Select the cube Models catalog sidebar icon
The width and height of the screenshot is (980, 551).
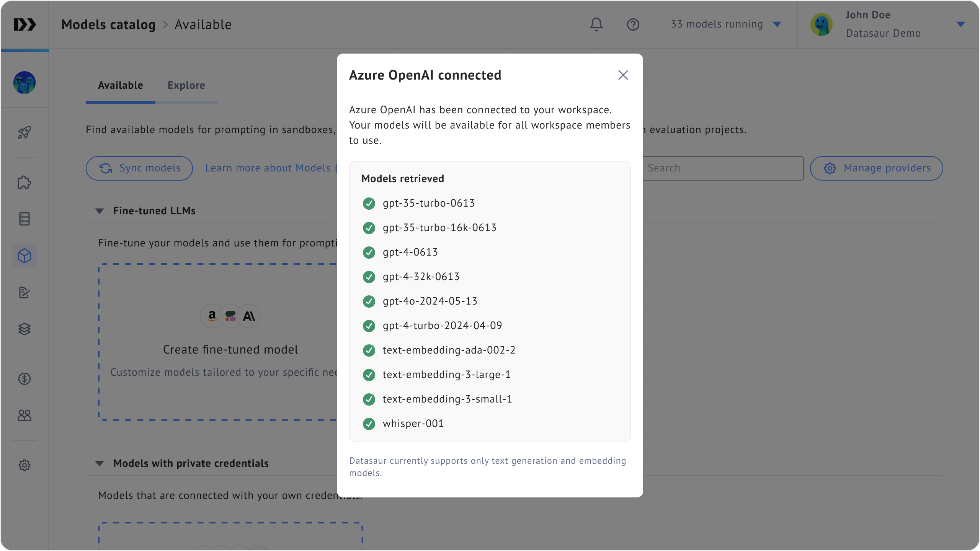(24, 256)
